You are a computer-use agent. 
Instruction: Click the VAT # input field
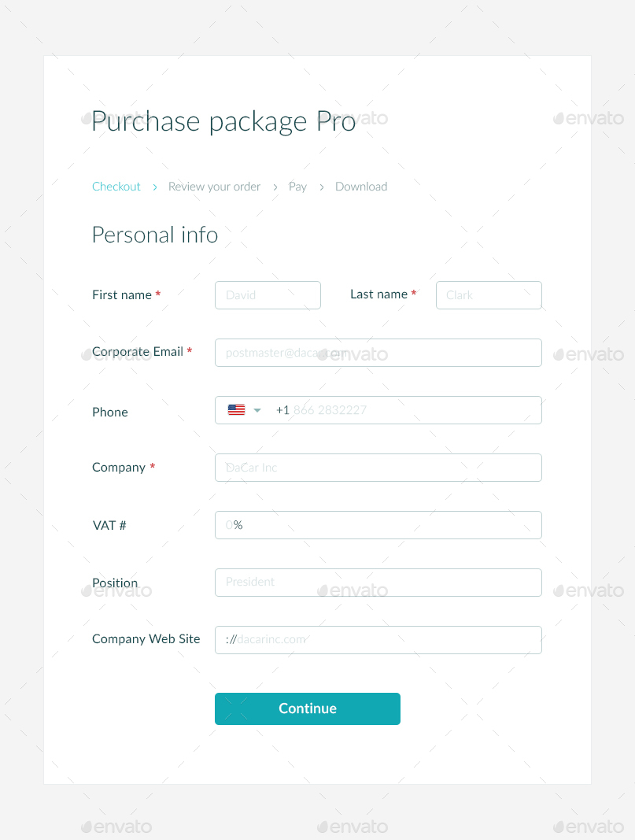click(x=378, y=525)
